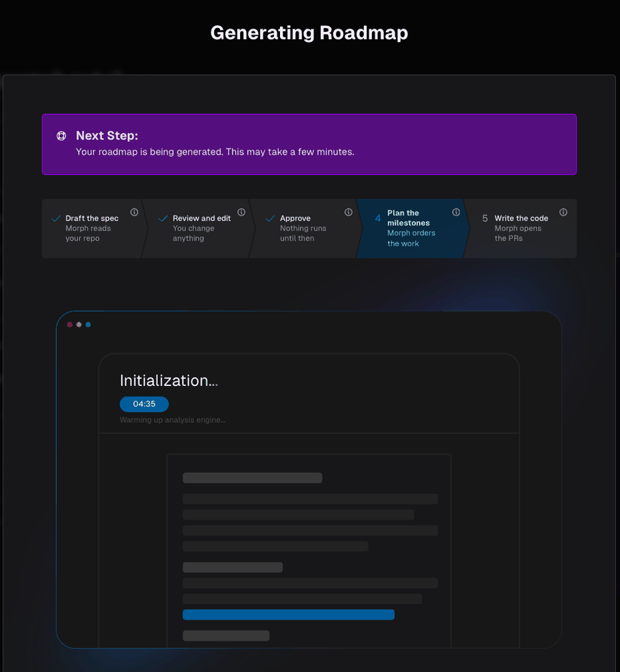Click the info icon on Draft the spec

pyautogui.click(x=134, y=212)
